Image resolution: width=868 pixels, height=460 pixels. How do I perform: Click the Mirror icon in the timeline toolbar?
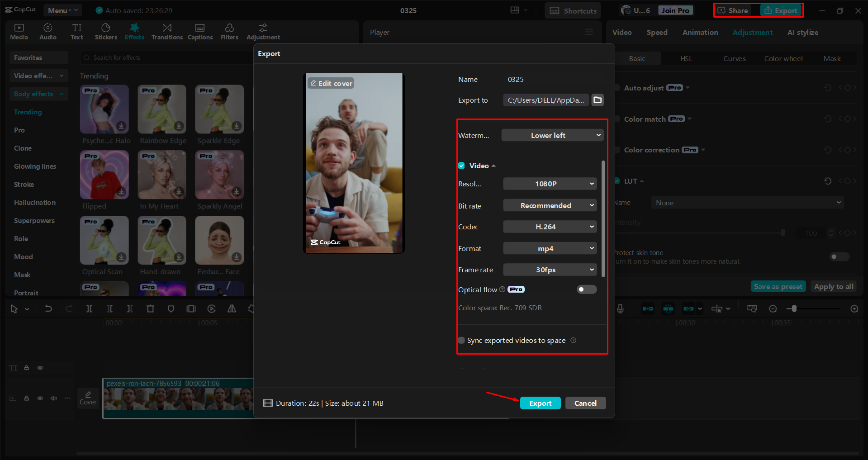(232, 308)
